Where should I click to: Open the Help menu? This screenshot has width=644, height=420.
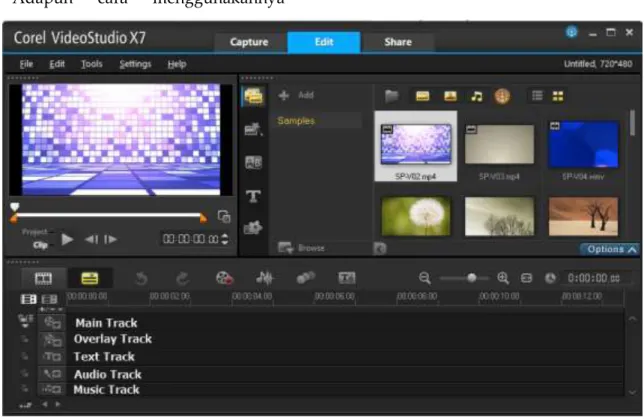tap(177, 64)
